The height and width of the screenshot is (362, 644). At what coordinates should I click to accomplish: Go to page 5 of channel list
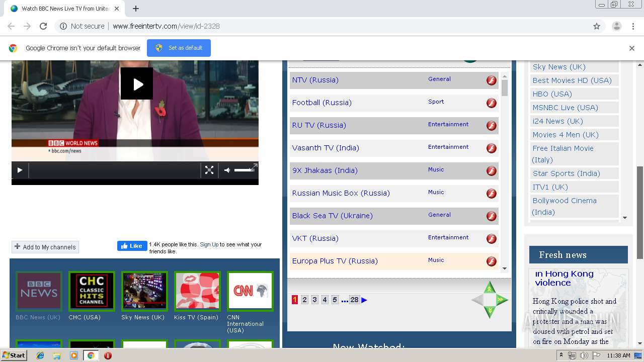[x=335, y=300]
